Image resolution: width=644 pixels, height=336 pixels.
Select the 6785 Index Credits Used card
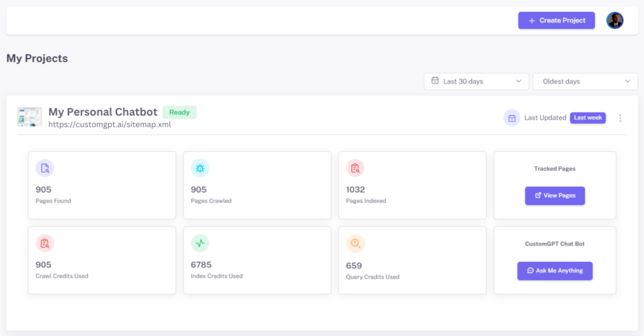(257, 260)
